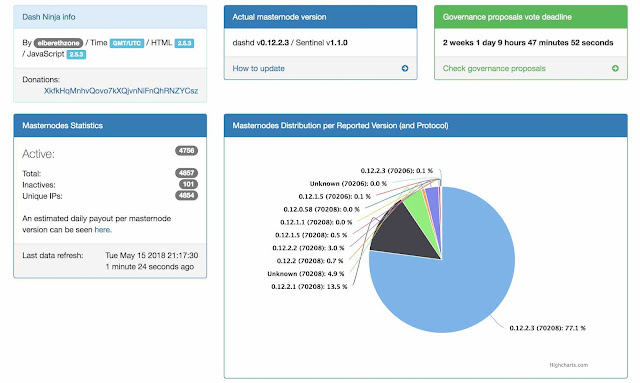Click the Active count badge 4756

[x=187, y=151]
